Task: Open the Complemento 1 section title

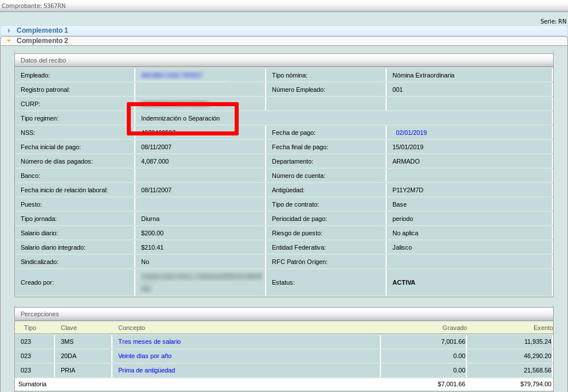Action: click(x=42, y=30)
